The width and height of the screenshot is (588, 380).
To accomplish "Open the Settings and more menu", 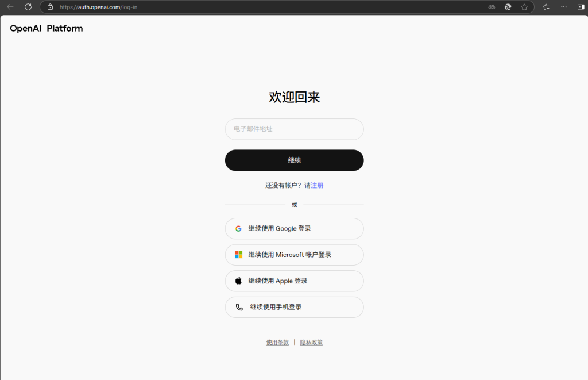I will [x=563, y=7].
